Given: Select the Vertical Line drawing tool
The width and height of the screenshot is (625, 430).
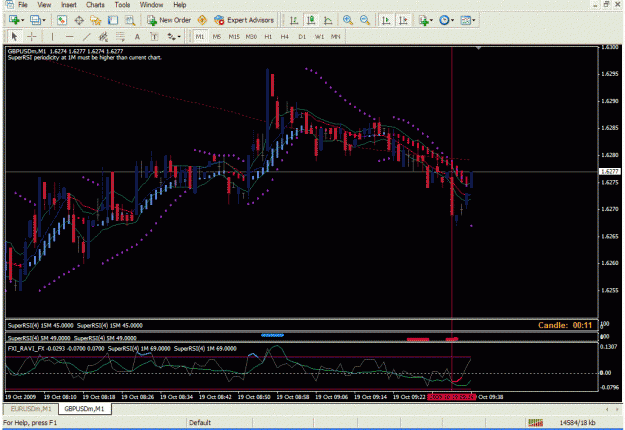Looking at the screenshot, I should pyautogui.click(x=52, y=37).
